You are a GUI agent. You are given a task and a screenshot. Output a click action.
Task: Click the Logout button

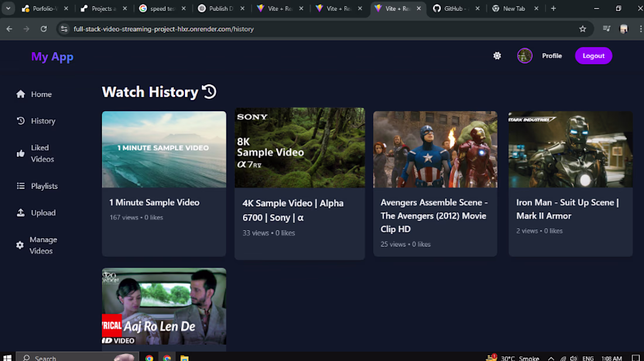pos(594,56)
